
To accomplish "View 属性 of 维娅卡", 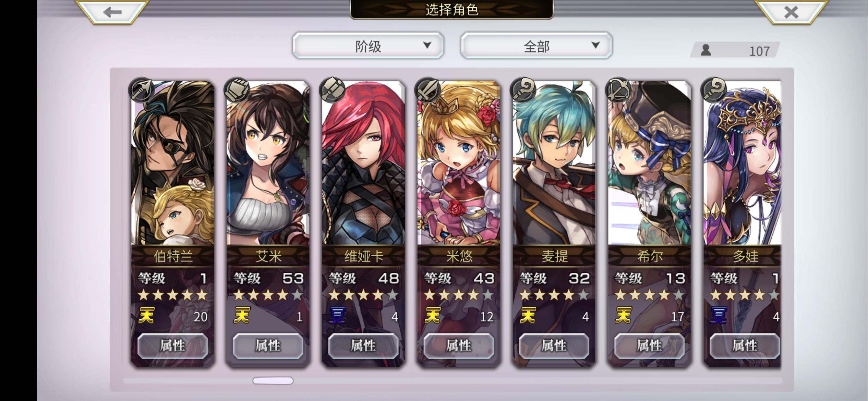I will [x=363, y=346].
